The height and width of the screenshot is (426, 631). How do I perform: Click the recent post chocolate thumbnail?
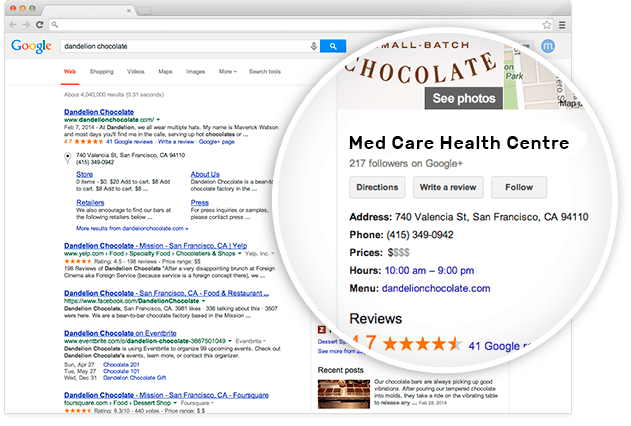point(344,394)
